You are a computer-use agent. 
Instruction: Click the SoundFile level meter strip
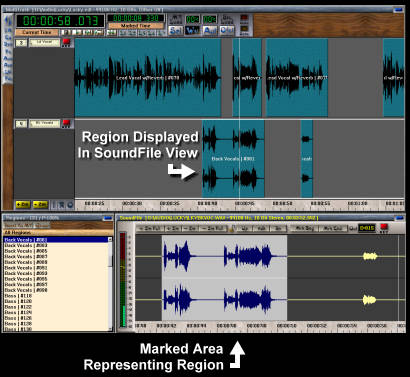click(123, 280)
